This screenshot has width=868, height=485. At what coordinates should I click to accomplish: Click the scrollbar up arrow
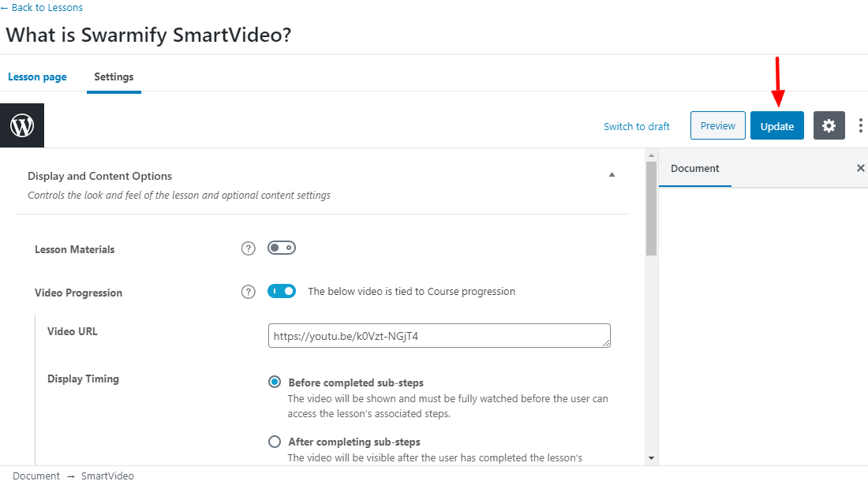click(651, 155)
